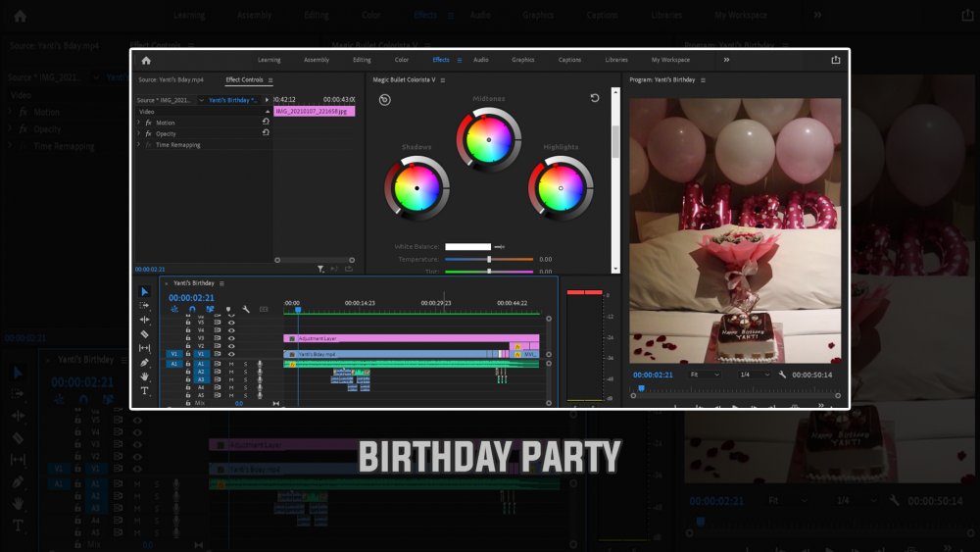Select the Type tool in the dimmed background window
The width and height of the screenshot is (980, 552).
pos(18,526)
